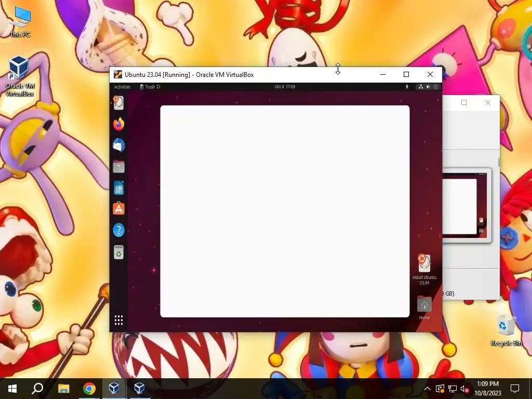Open the 1:09 PM date and time clock
Image resolution: width=532 pixels, height=399 pixels.
pyautogui.click(x=488, y=389)
